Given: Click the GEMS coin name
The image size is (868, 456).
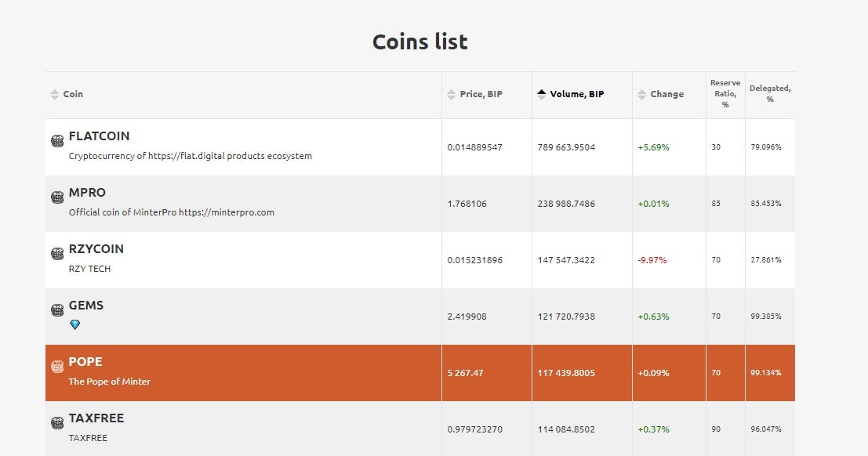Looking at the screenshot, I should 85,306.
